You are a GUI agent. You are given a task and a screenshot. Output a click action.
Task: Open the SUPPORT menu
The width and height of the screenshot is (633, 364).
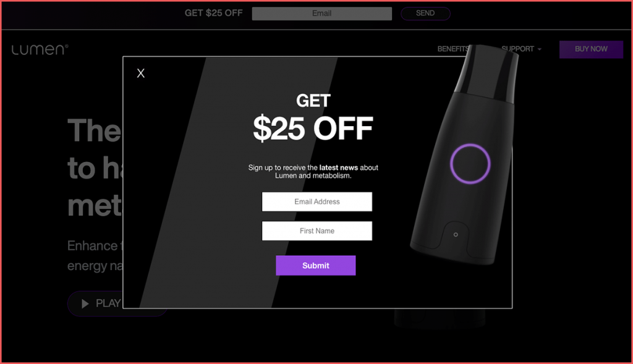(520, 49)
